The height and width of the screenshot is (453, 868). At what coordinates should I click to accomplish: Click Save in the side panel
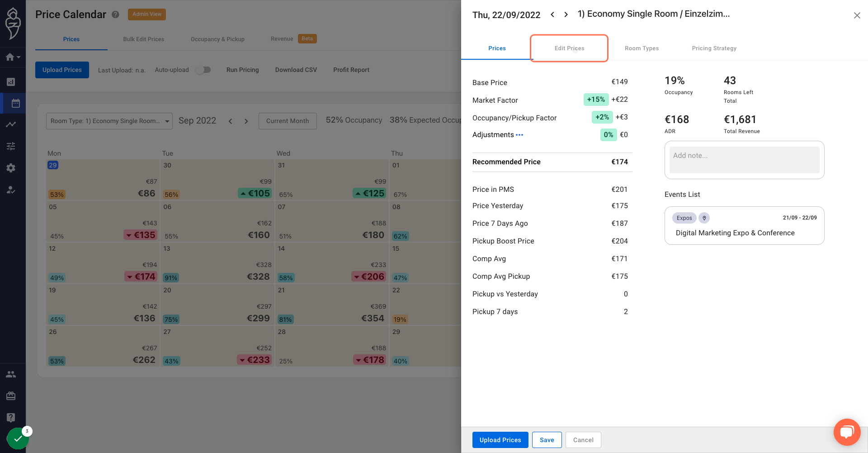tap(547, 440)
